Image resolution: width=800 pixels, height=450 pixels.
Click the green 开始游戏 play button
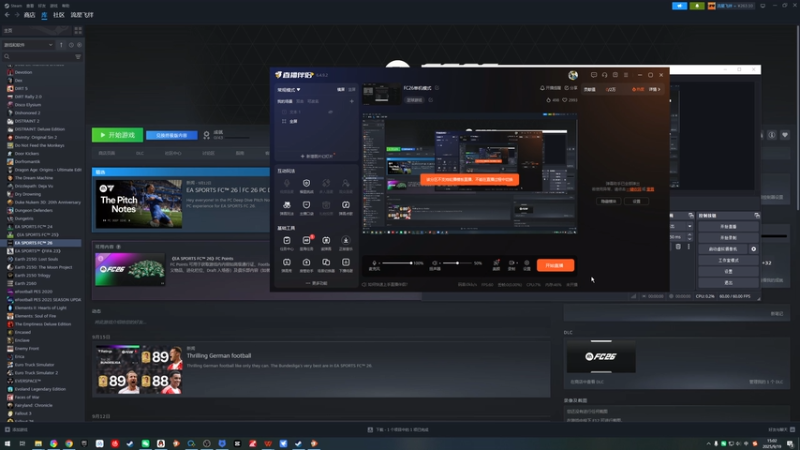[x=117, y=135]
